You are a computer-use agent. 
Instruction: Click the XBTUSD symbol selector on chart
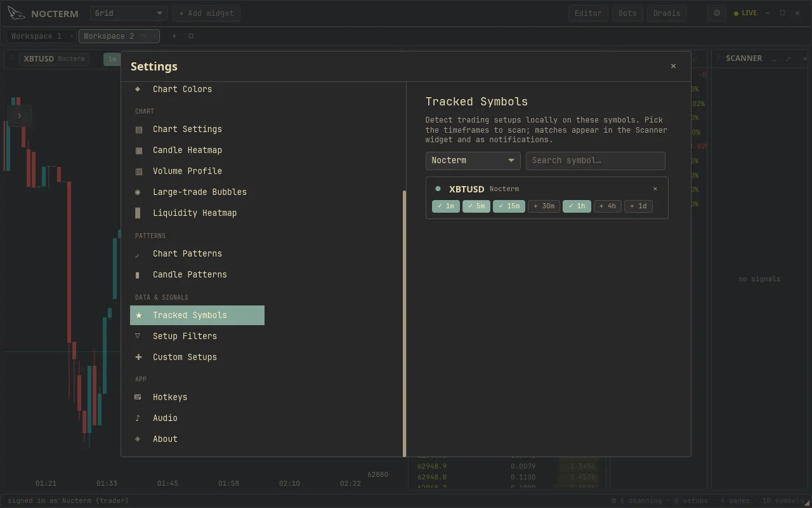coord(54,59)
